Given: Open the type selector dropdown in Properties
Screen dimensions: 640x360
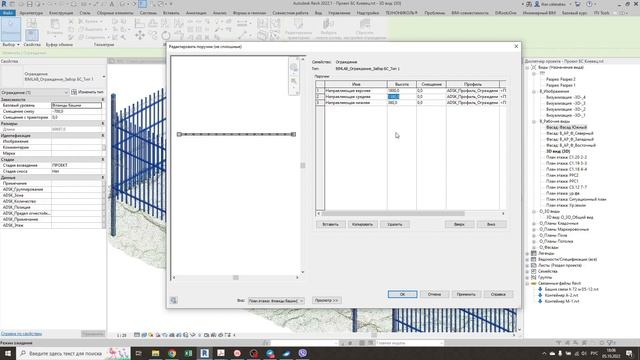Looking at the screenshot, I should point(104,76).
